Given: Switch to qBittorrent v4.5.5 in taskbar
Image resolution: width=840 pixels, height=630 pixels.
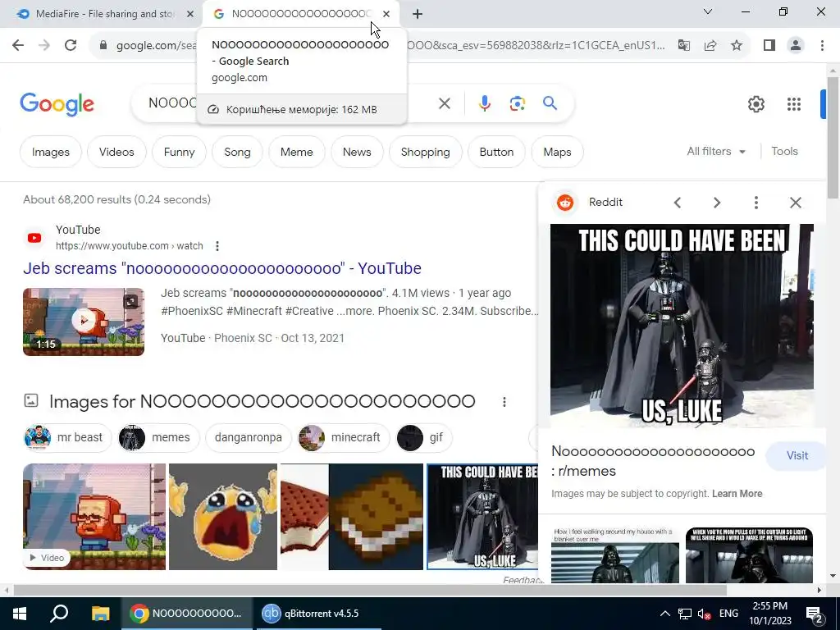Looking at the screenshot, I should point(319,614).
